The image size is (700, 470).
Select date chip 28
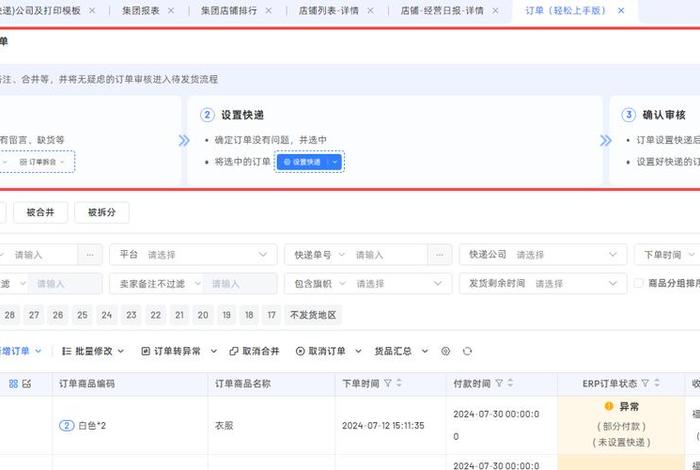(x=9, y=315)
